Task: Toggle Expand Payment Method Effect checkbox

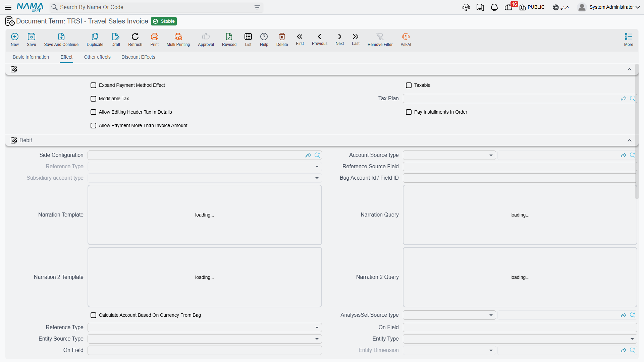Action: pyautogui.click(x=94, y=85)
